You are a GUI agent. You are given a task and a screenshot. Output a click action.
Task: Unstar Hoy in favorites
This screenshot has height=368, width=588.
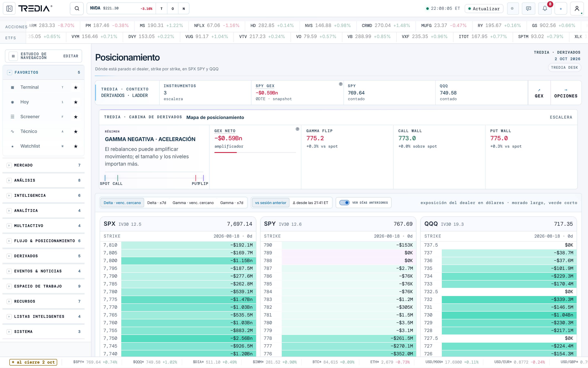[x=76, y=102]
